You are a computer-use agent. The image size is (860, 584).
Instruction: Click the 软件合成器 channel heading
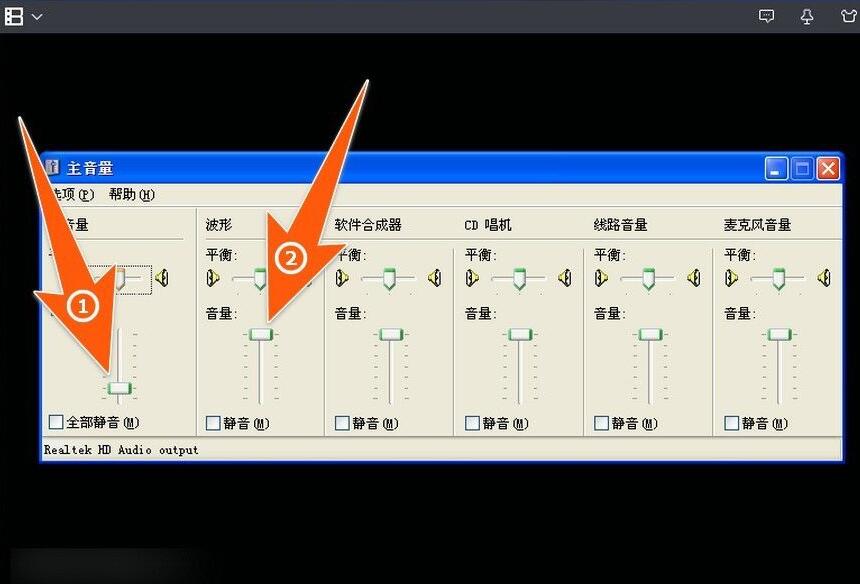point(368,225)
